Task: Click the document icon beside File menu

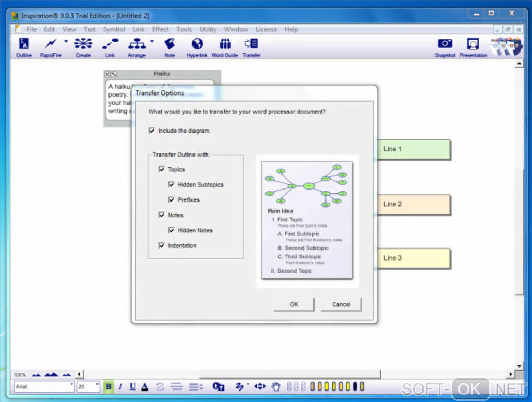Action: pos(18,29)
